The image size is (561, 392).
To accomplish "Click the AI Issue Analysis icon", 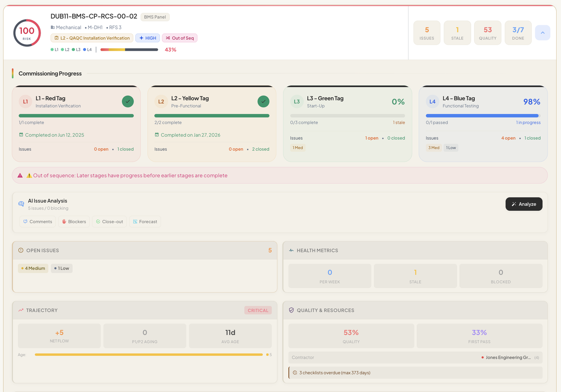I will tap(21, 204).
